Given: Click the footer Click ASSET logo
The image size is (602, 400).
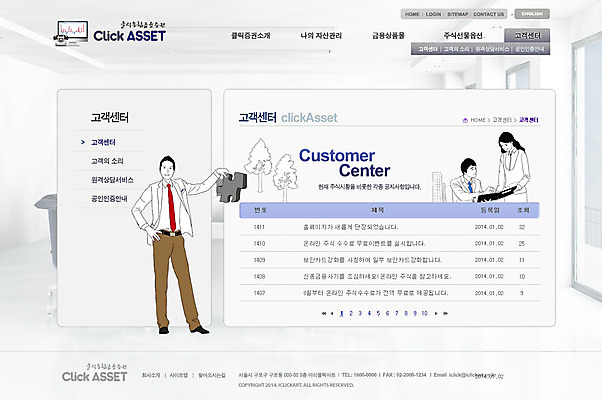Looking at the screenshot, I should 94,373.
